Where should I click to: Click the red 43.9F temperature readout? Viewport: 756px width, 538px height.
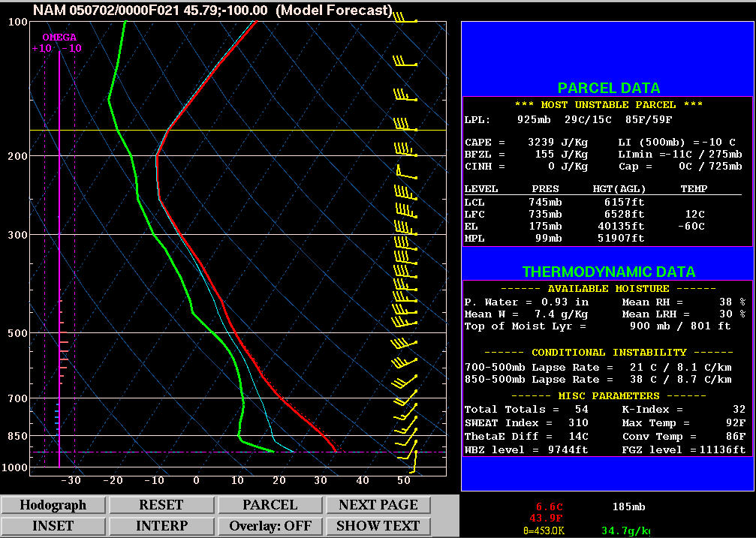pos(546,518)
